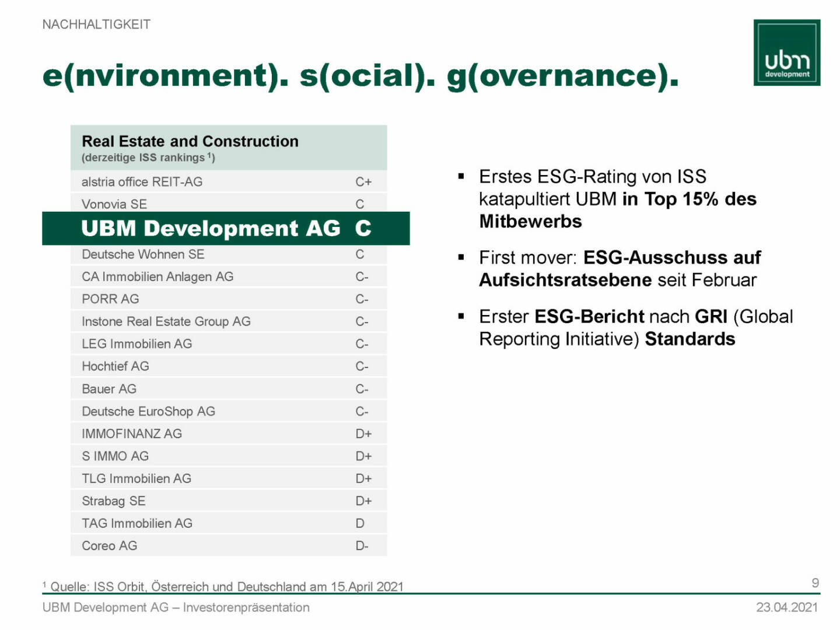Click the Hochtief AG entry
Image resolution: width=840 pixels, height=630 pixels.
(x=228, y=366)
